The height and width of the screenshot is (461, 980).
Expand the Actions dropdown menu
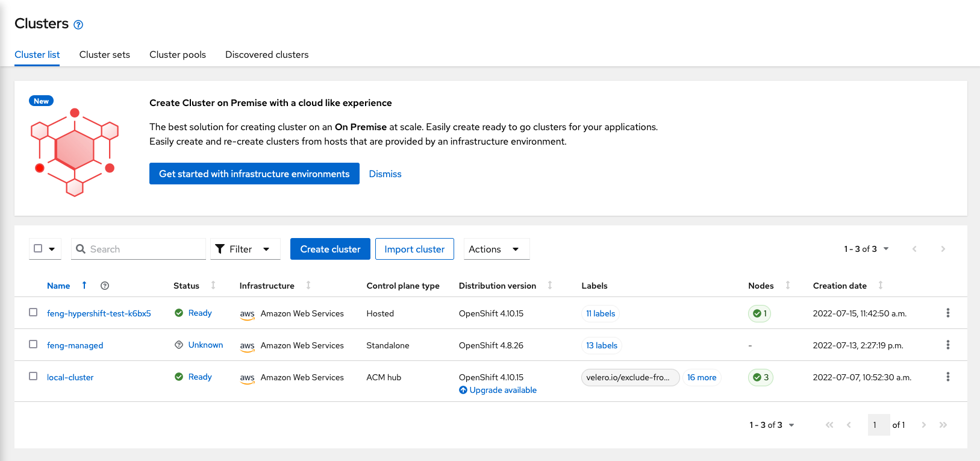pos(496,249)
